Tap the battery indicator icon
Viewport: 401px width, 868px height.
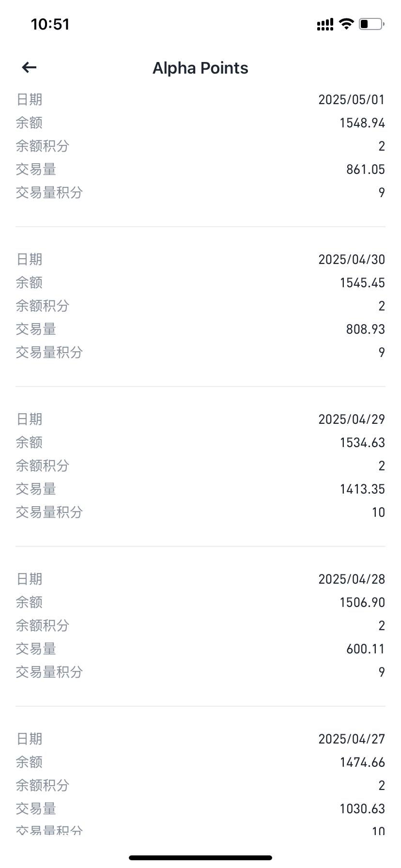371,24
